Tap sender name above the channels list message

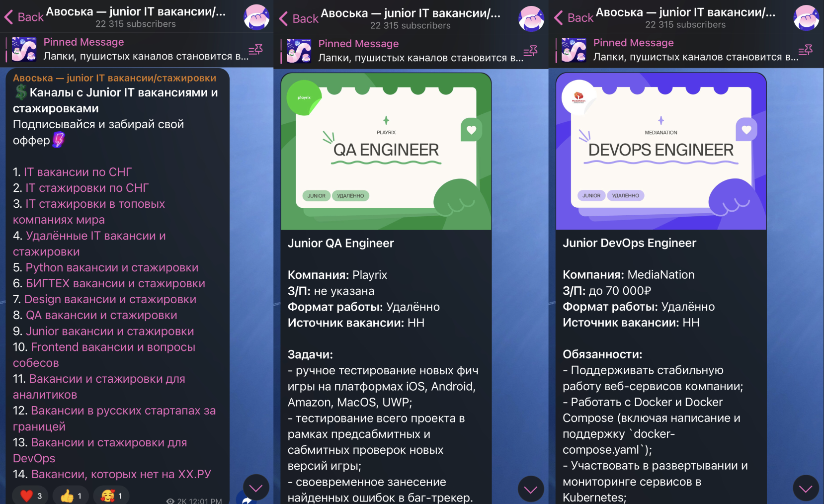pyautogui.click(x=114, y=78)
